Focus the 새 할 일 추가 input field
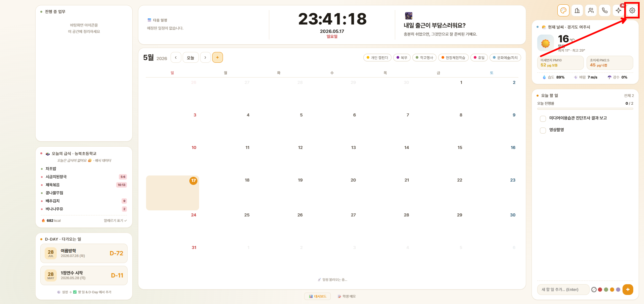644x304 pixels. (563, 290)
